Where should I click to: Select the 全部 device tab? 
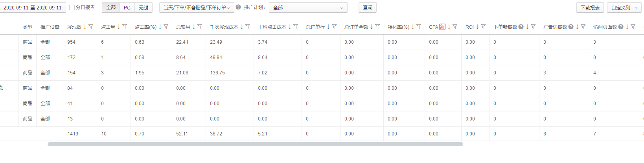pos(111,7)
